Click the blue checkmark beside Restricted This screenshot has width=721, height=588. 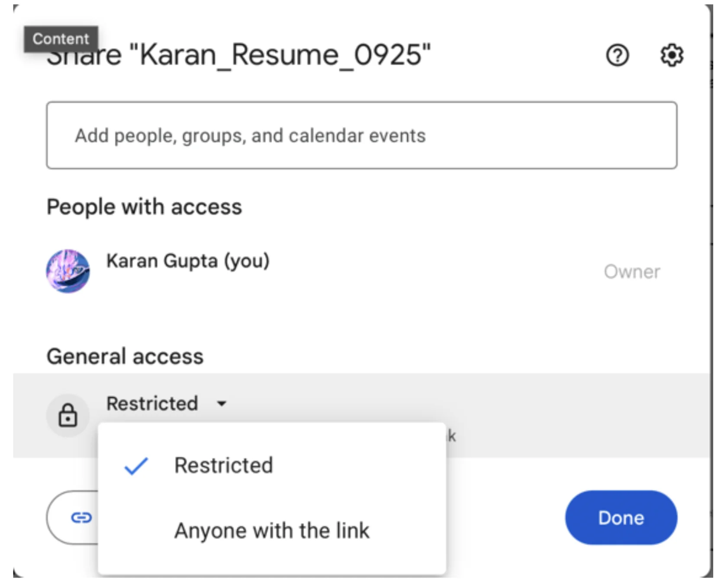pos(136,466)
